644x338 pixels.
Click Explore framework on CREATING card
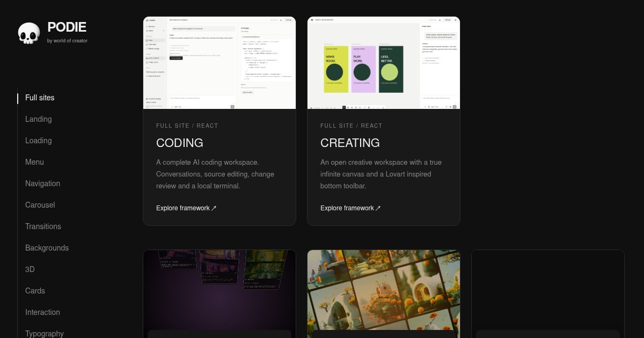click(x=350, y=208)
